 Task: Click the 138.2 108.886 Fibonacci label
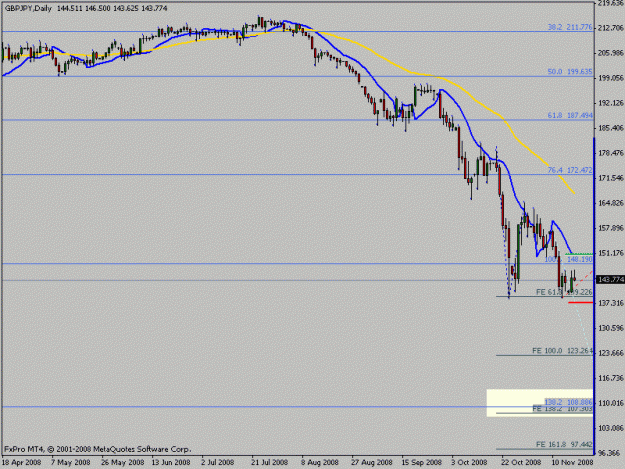coord(569,402)
